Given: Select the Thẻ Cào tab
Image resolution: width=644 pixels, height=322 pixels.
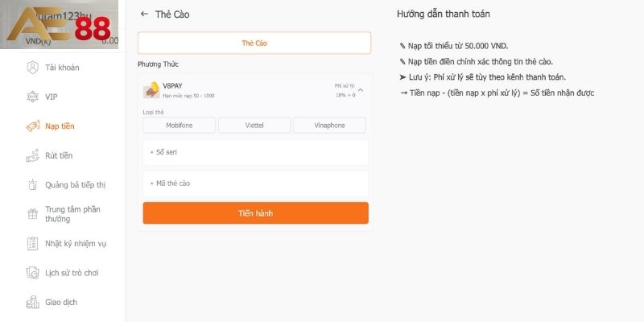Looking at the screenshot, I should [x=254, y=43].
